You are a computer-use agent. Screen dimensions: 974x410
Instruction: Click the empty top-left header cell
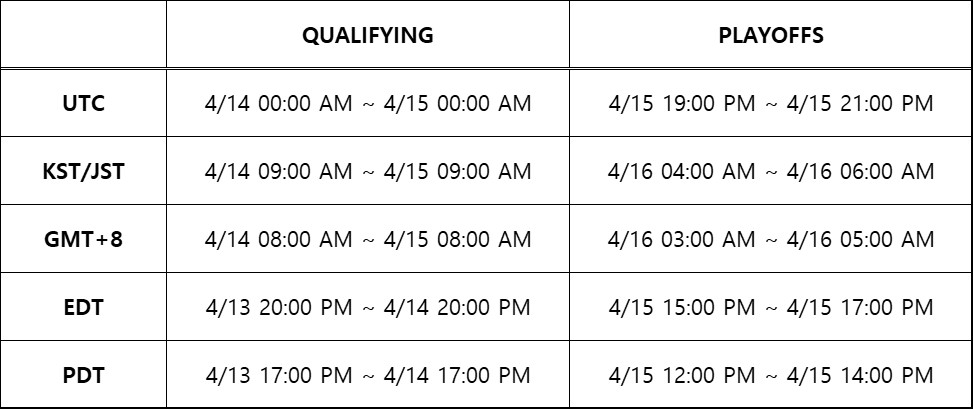pos(83,35)
